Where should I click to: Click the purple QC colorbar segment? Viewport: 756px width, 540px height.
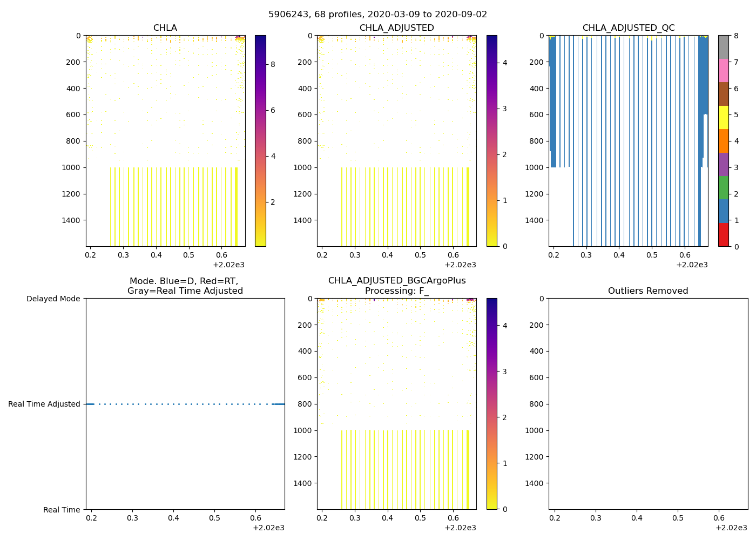click(x=723, y=165)
